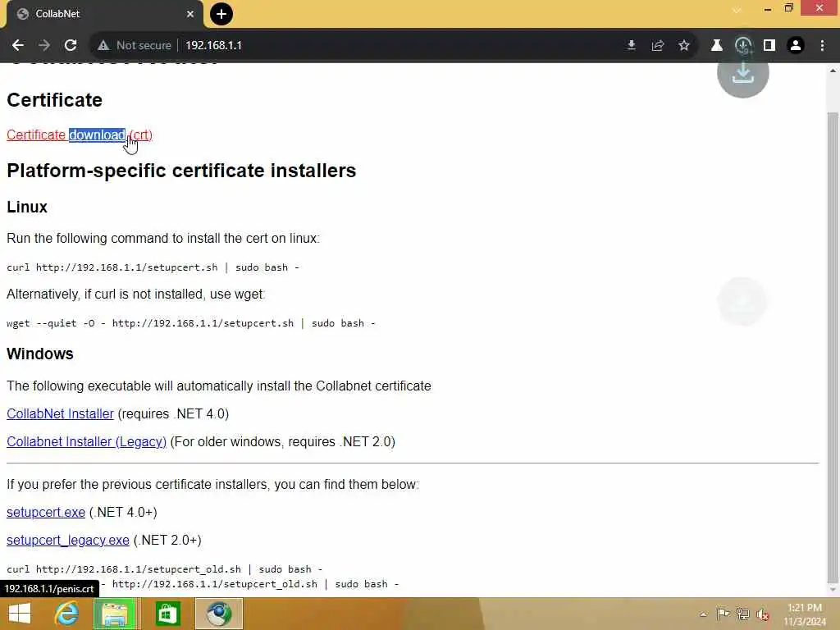Screen dimensions: 840x630
Task: Click the floating gray download bubble
Action: click(743, 74)
